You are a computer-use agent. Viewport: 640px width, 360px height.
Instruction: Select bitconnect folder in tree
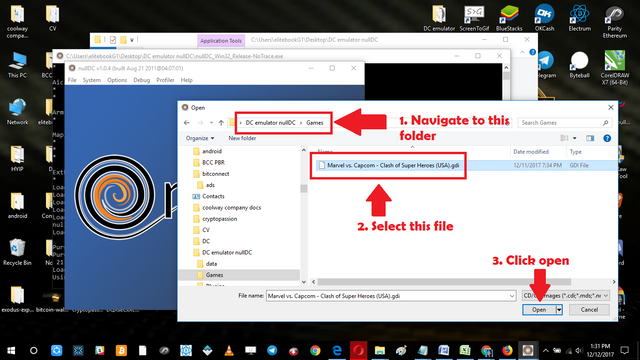click(216, 174)
